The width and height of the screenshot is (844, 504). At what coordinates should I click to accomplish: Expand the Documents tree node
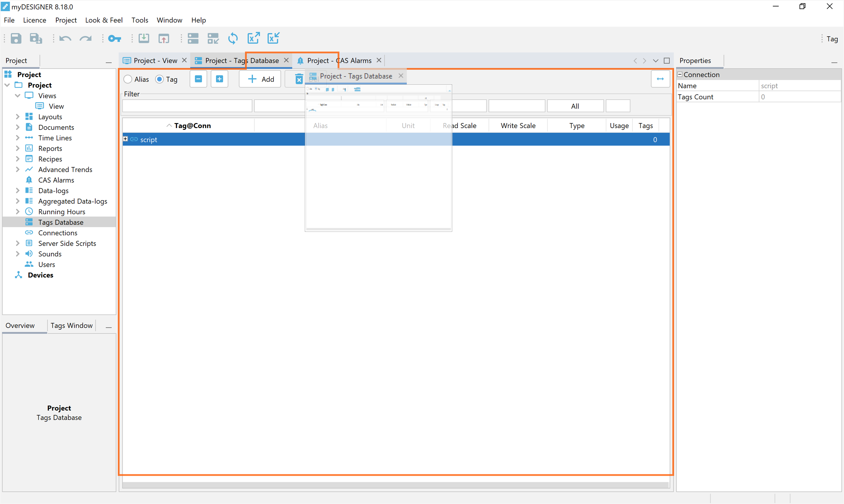(x=18, y=127)
